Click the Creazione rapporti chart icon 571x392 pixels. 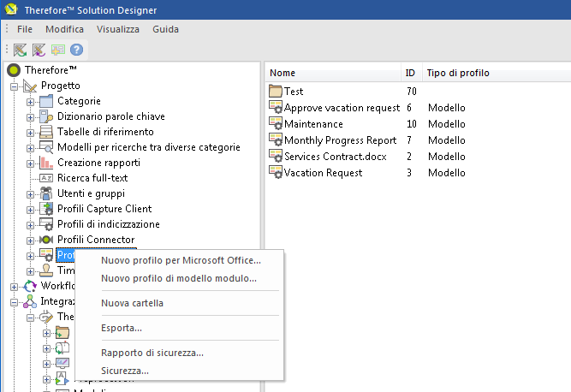46,163
